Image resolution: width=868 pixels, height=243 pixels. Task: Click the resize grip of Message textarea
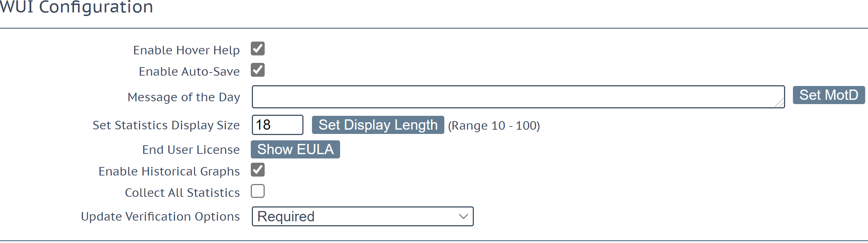[779, 103]
